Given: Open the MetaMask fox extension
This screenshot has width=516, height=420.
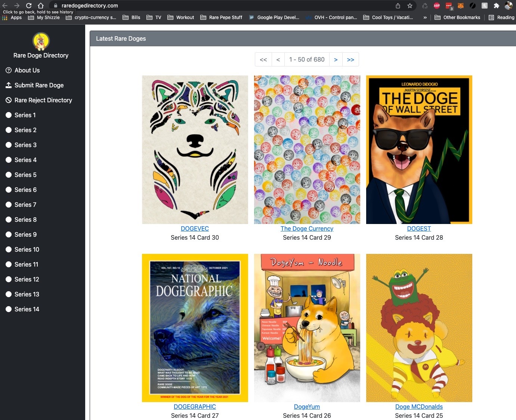Looking at the screenshot, I should [x=461, y=6].
